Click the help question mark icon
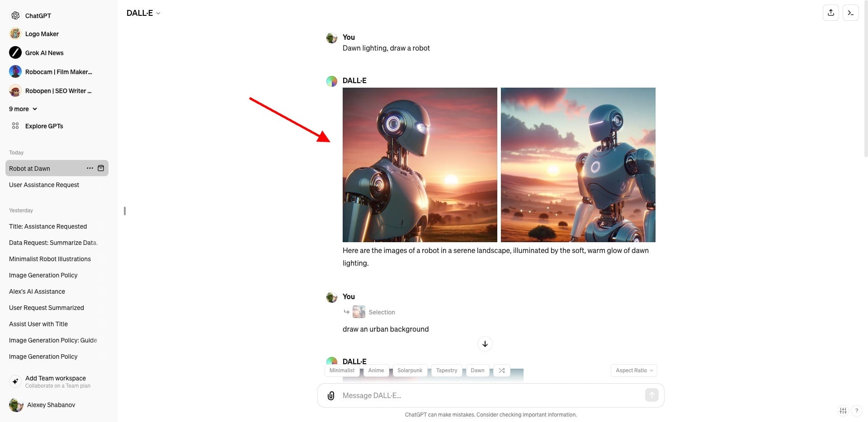The width and height of the screenshot is (868, 422). click(x=857, y=411)
